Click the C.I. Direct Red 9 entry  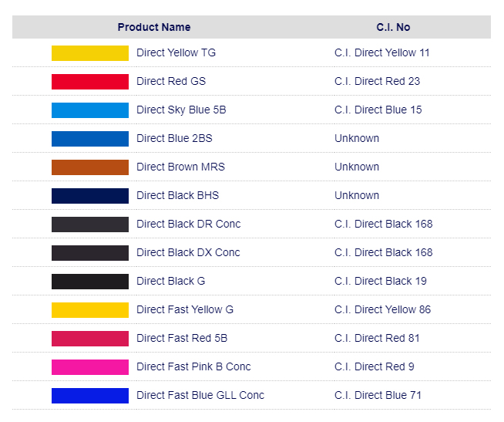click(374, 366)
